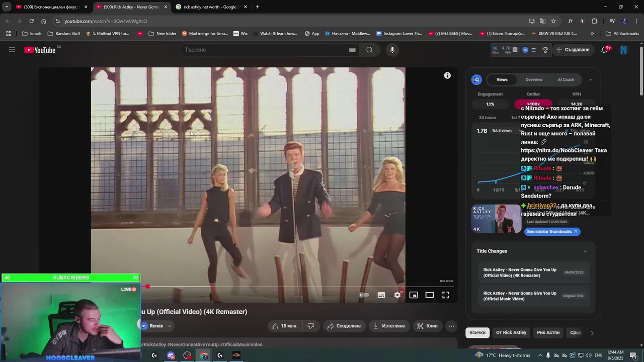This screenshot has width=644, height=362.
Task: Collapse the IQ panel chevron
Action: tap(591, 79)
